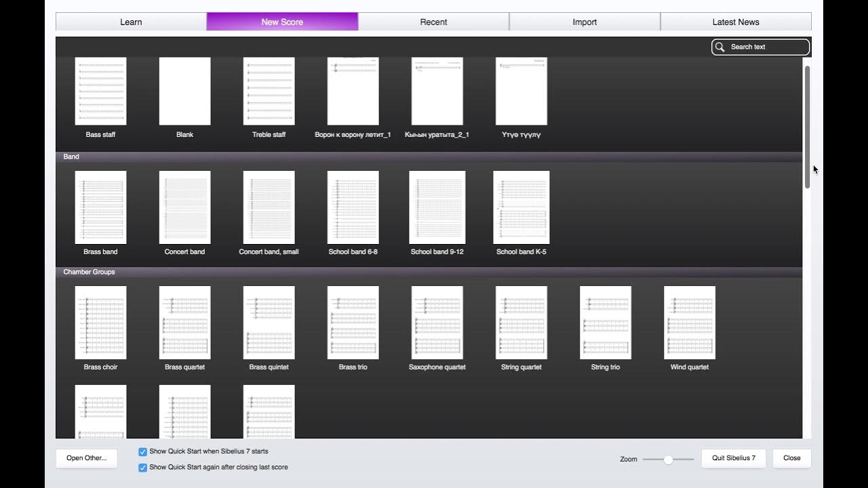Choose the Blank score template
Screen dimensions: 868x488
click(184, 91)
